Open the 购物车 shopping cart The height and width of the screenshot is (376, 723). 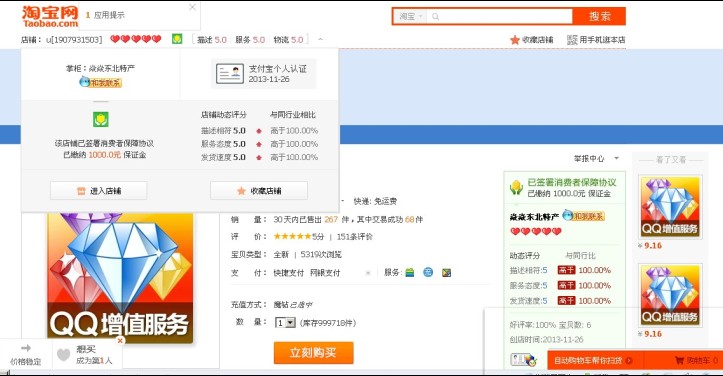696,360
